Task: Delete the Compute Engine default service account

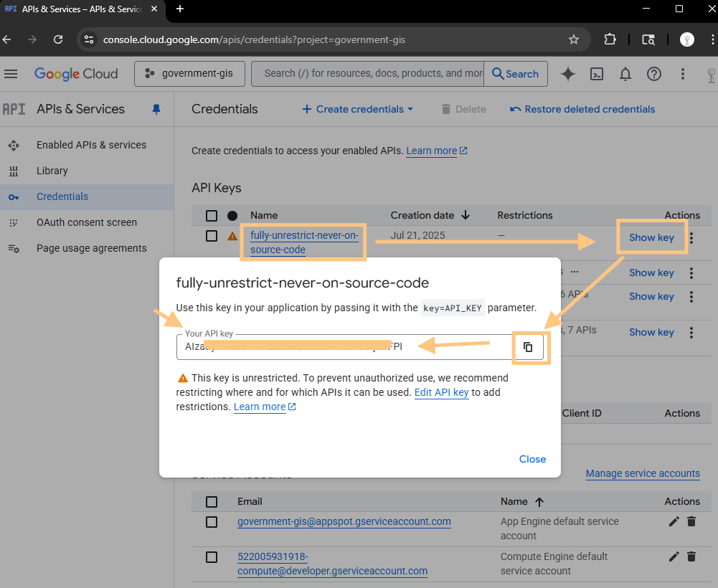Action: pos(691,556)
